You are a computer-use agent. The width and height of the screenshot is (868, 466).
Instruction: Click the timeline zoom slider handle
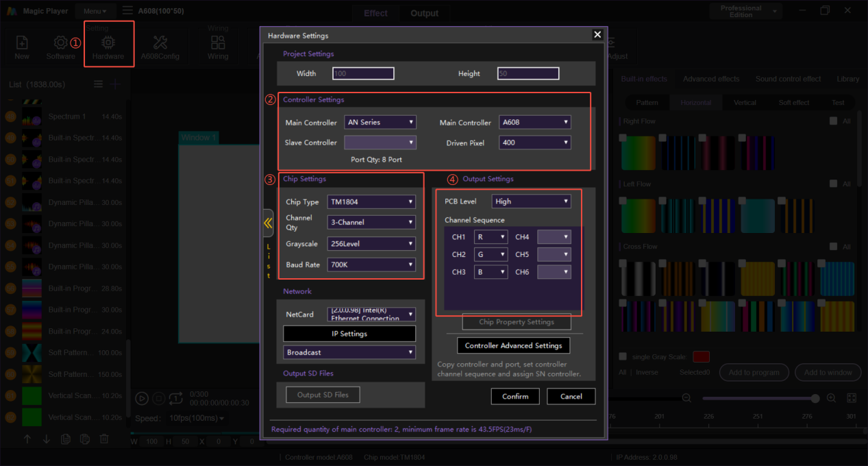(815, 398)
